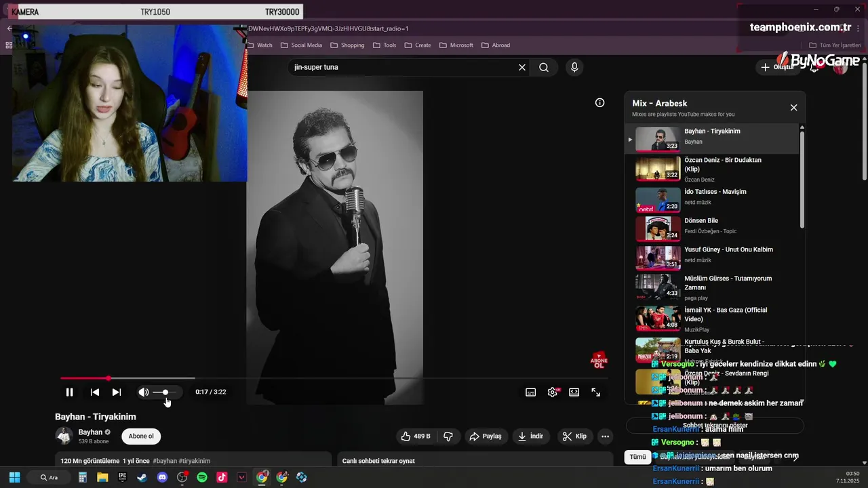Open the Create bookmarks folder
Screen dimensions: 868x488
pos(418,45)
